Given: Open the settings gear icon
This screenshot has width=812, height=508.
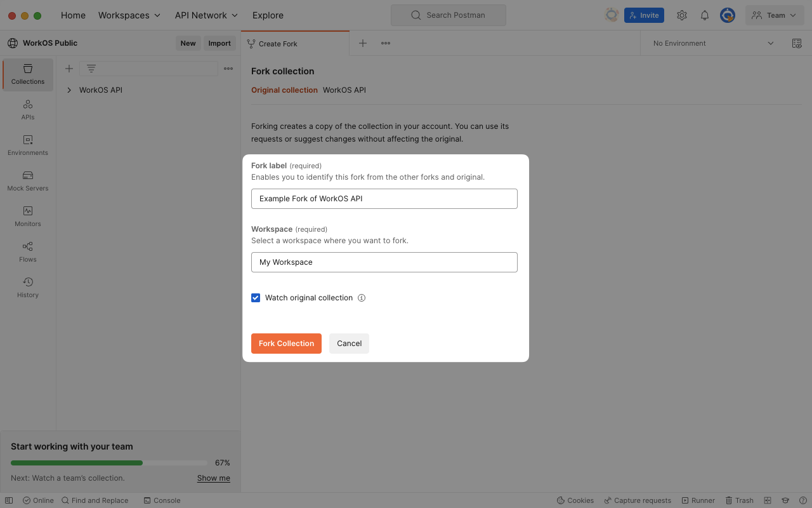Looking at the screenshot, I should click(x=682, y=15).
